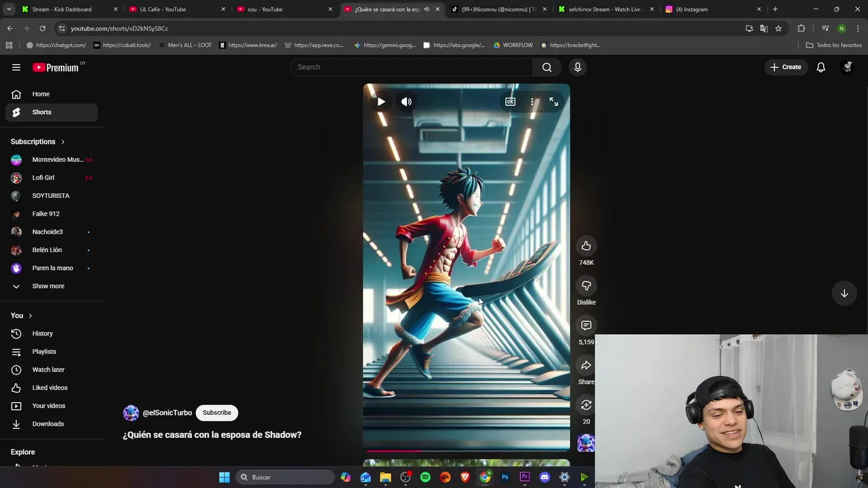Play the paused Short video
Screen dimensions: 868x488
click(381, 102)
